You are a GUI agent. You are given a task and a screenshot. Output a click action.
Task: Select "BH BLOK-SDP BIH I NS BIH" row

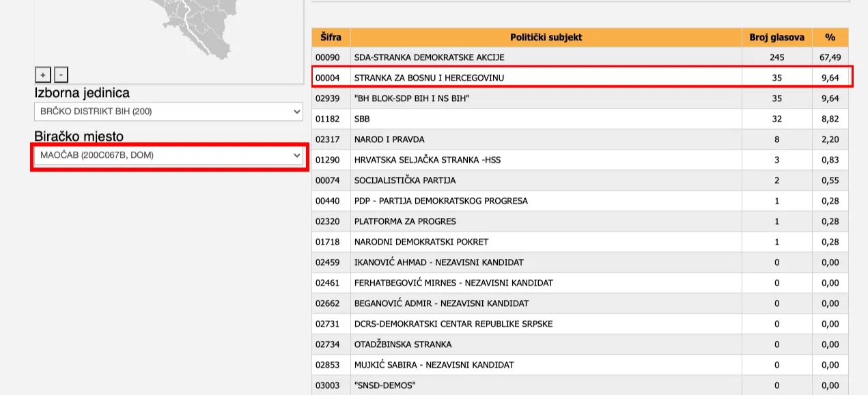tap(580, 98)
